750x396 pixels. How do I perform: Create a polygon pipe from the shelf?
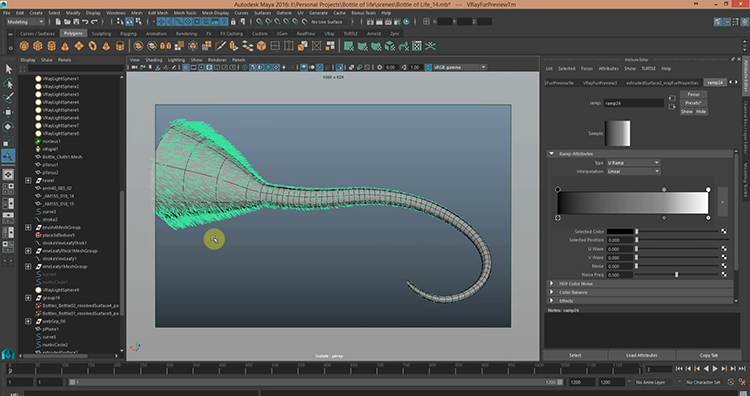(120, 46)
